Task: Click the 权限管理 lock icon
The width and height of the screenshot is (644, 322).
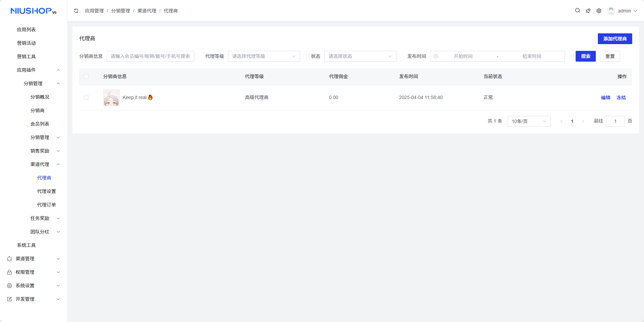Action: click(x=9, y=272)
